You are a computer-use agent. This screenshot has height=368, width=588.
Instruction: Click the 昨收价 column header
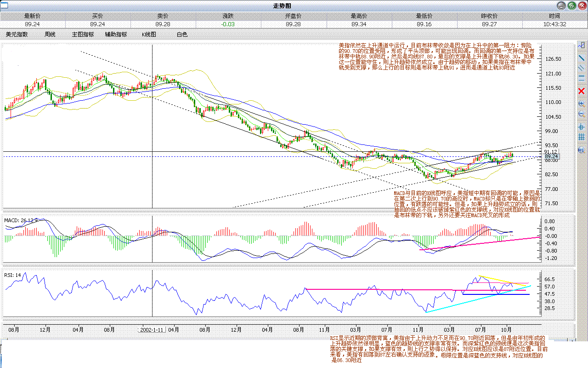point(489,16)
